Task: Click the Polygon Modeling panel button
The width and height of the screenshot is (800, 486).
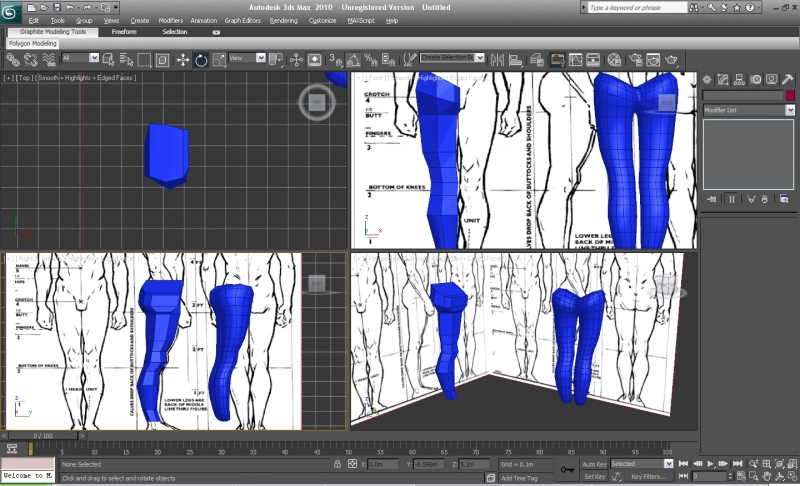Action: pos(34,44)
